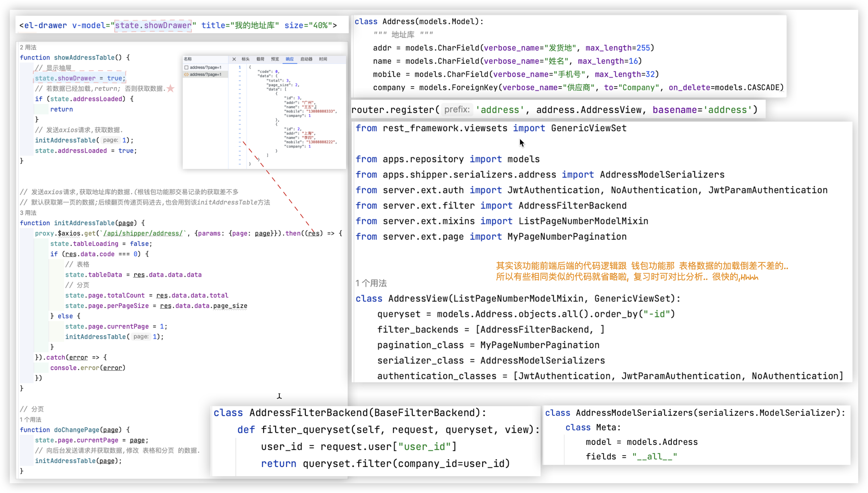Open the /api/shipper/address/ URL link in code

(x=143, y=233)
